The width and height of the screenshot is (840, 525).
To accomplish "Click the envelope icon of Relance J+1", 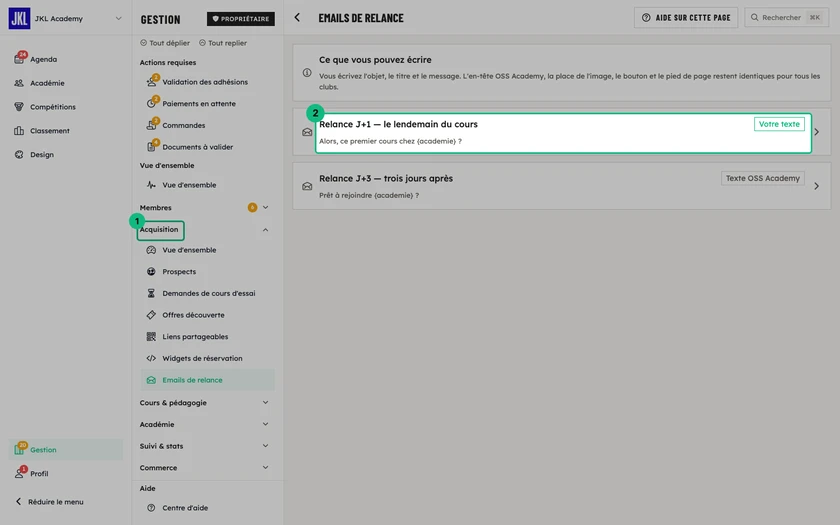I will click(x=307, y=132).
